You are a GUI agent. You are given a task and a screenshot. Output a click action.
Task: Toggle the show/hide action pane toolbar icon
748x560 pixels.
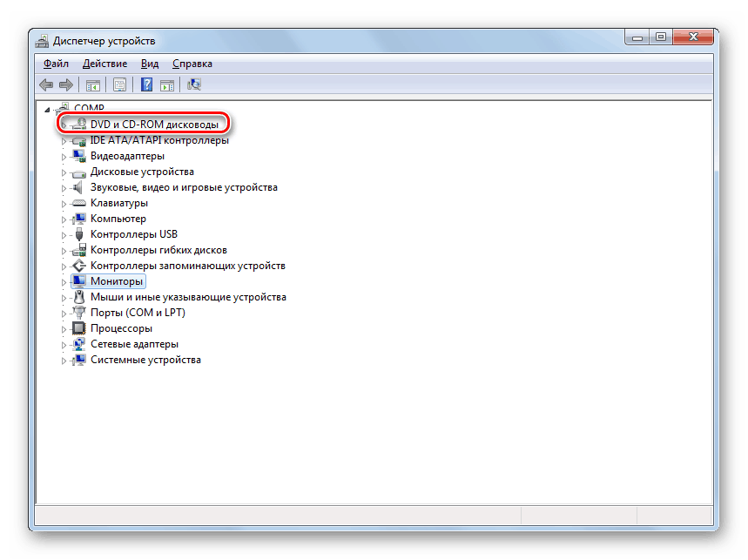pos(167,85)
